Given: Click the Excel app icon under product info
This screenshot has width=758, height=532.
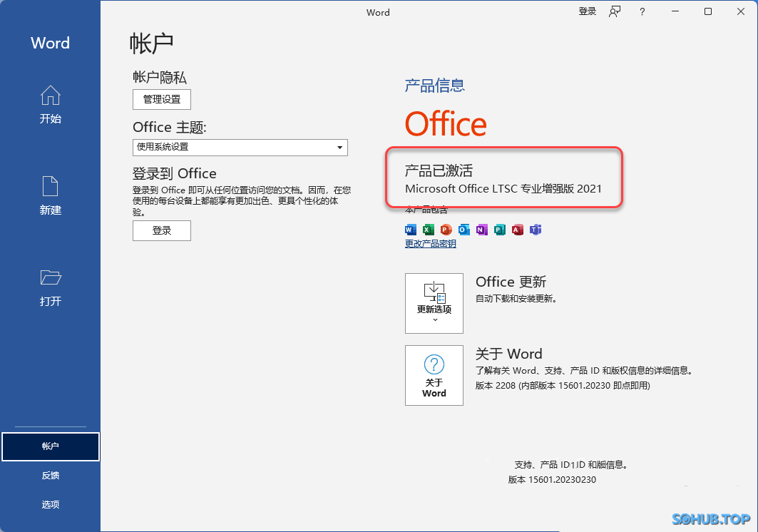Looking at the screenshot, I should [x=429, y=230].
